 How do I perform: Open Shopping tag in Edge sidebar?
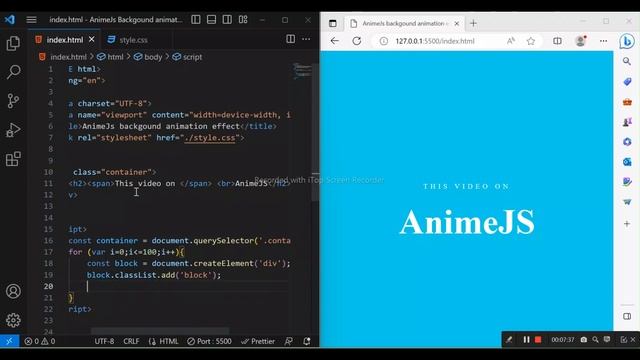coord(627,82)
